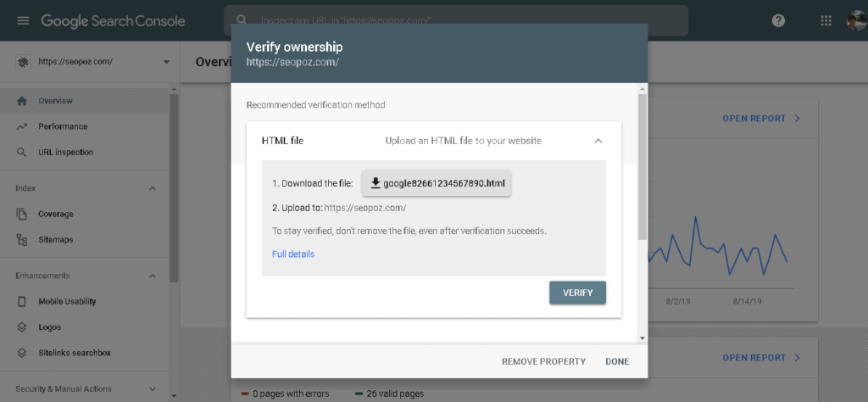The image size is (868, 402).
Task: Open the hamburger main menu
Action: (23, 21)
